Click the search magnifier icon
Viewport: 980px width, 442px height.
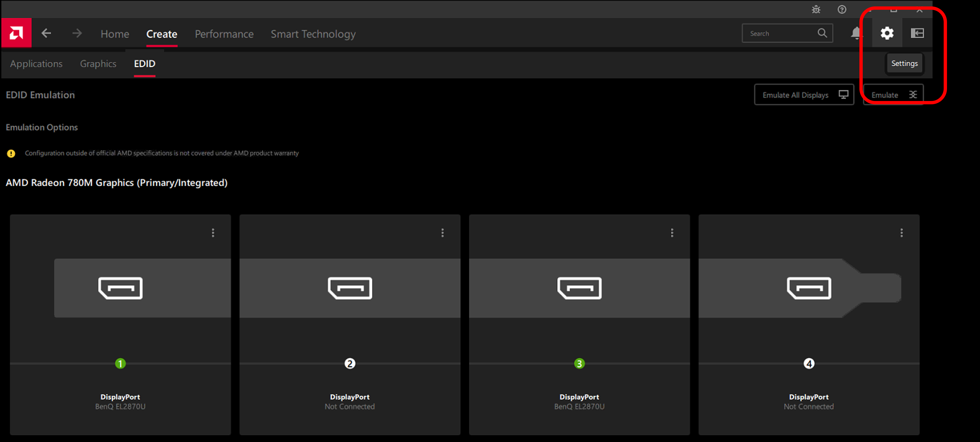[x=822, y=33]
